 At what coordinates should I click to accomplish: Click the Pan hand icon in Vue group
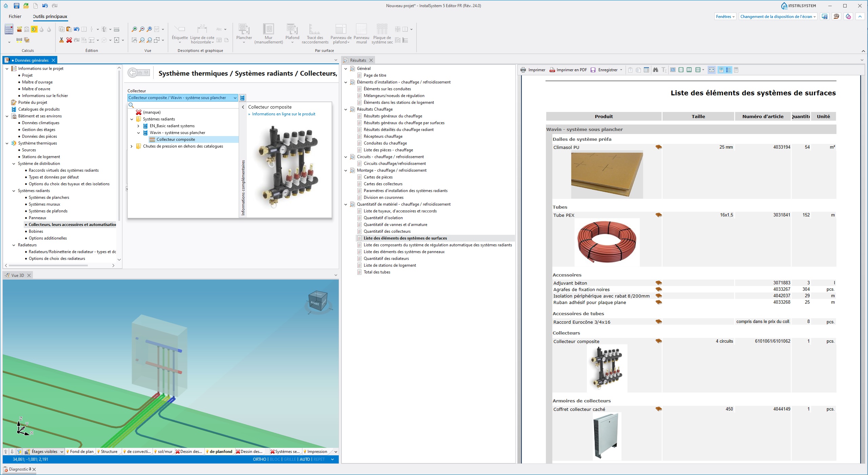click(135, 40)
